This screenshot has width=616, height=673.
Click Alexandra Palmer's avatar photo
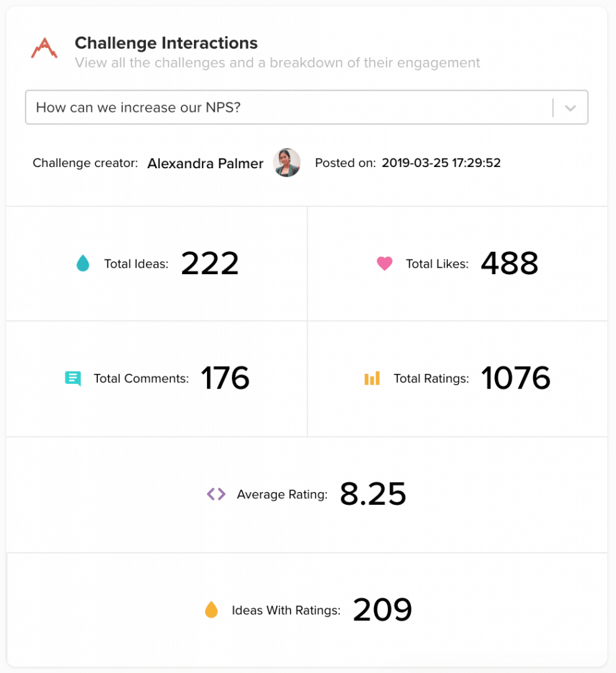click(287, 163)
